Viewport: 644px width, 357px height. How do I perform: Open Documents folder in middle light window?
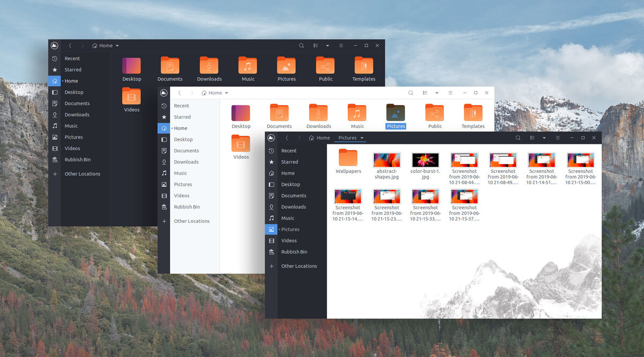279,113
